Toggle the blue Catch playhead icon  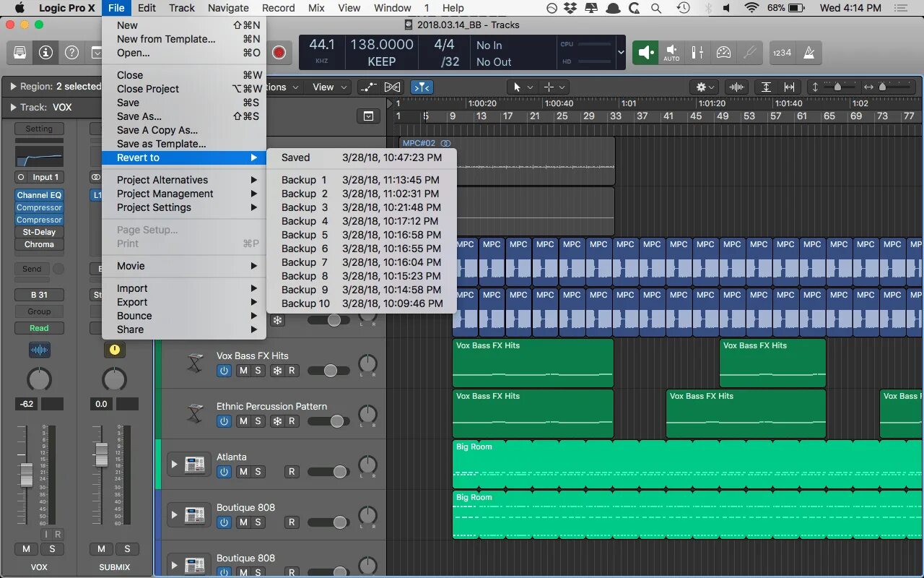[x=422, y=87]
